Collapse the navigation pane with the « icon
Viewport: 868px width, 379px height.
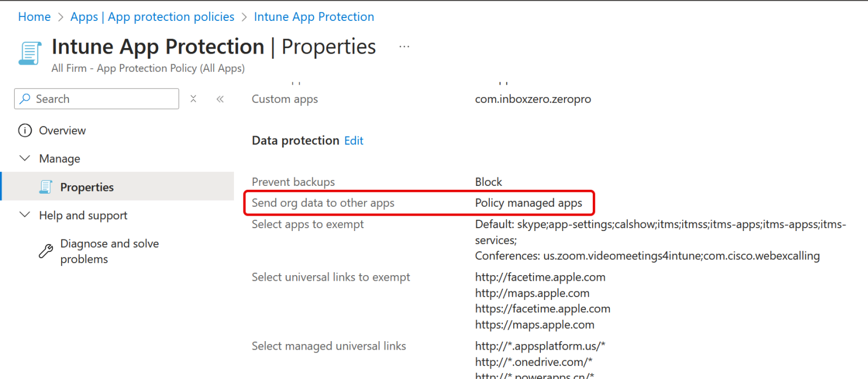220,98
